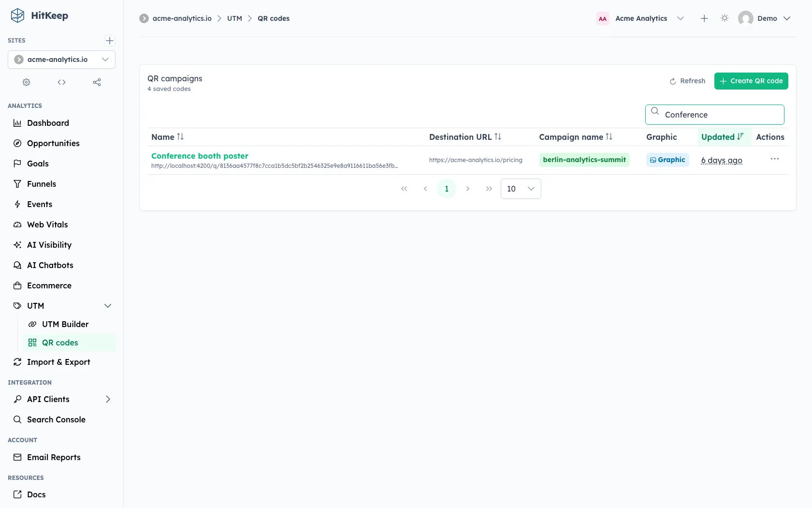This screenshot has width=812, height=508.
Task: Open the tracking code snippet icon
Action: [x=61, y=82]
